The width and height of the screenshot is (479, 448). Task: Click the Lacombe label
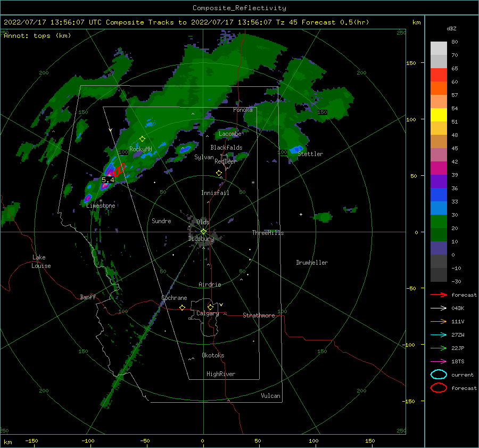pyautogui.click(x=230, y=134)
